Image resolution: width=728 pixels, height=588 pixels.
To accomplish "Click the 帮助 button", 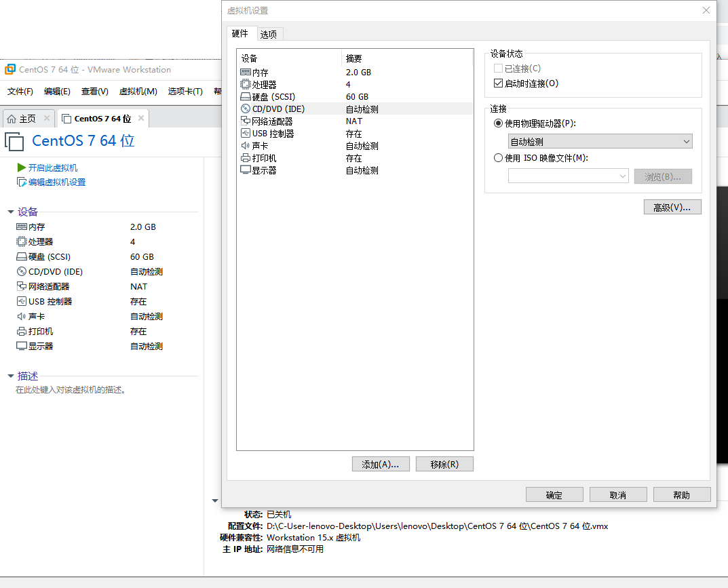I will (682, 494).
